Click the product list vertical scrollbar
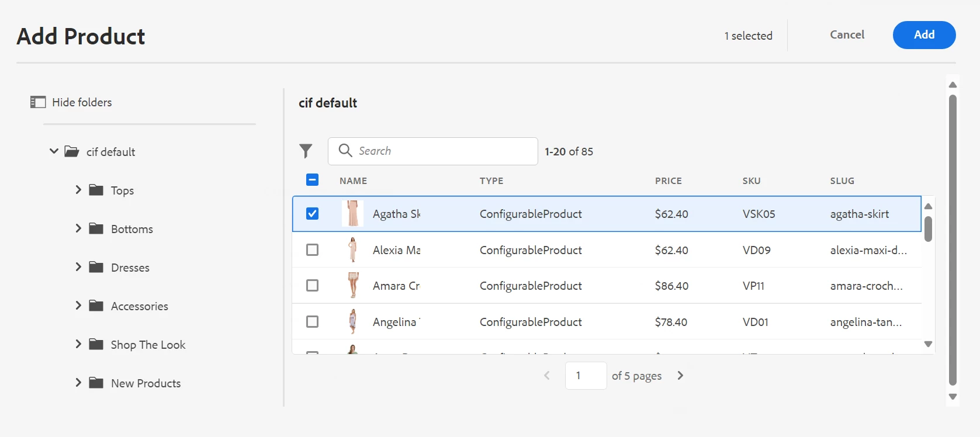980x437 pixels. pos(928,229)
